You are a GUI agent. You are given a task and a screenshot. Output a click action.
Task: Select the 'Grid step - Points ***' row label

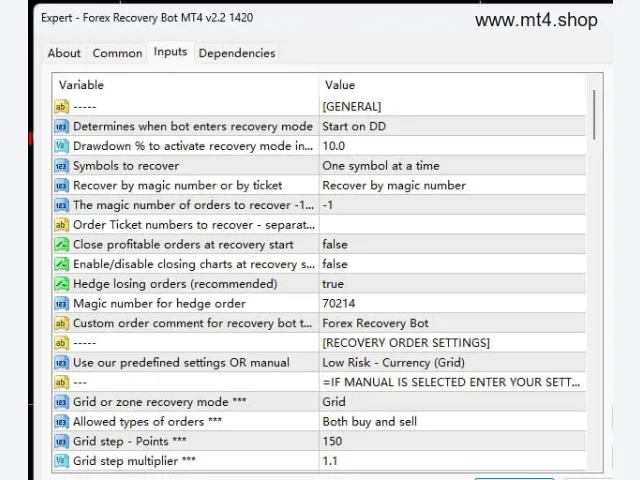(130, 441)
